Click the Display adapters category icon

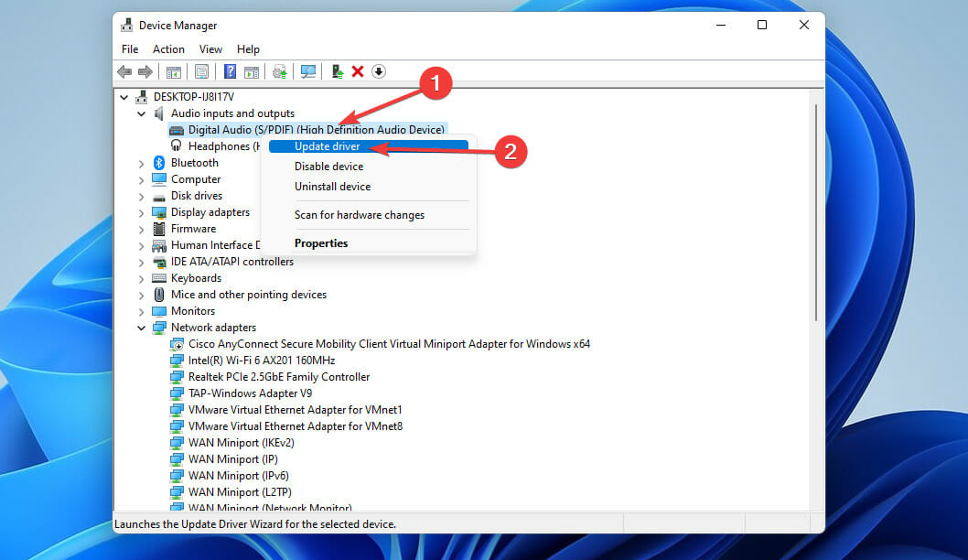click(158, 212)
